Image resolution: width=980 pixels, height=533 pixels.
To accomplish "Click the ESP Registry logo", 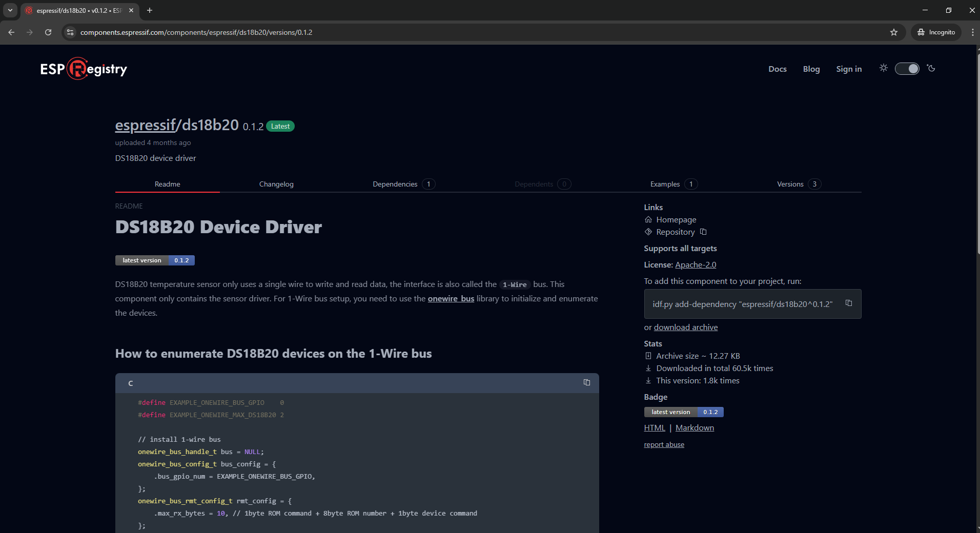I will [84, 69].
